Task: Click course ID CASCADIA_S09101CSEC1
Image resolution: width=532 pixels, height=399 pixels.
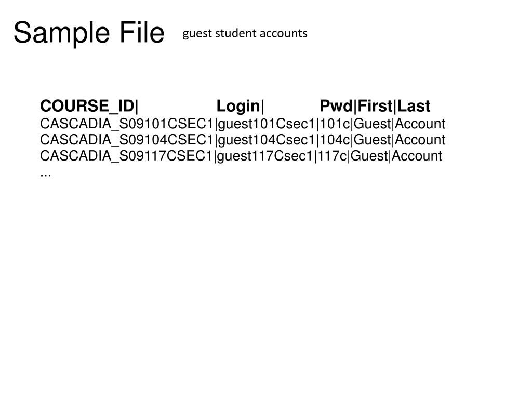Action: click(127, 124)
